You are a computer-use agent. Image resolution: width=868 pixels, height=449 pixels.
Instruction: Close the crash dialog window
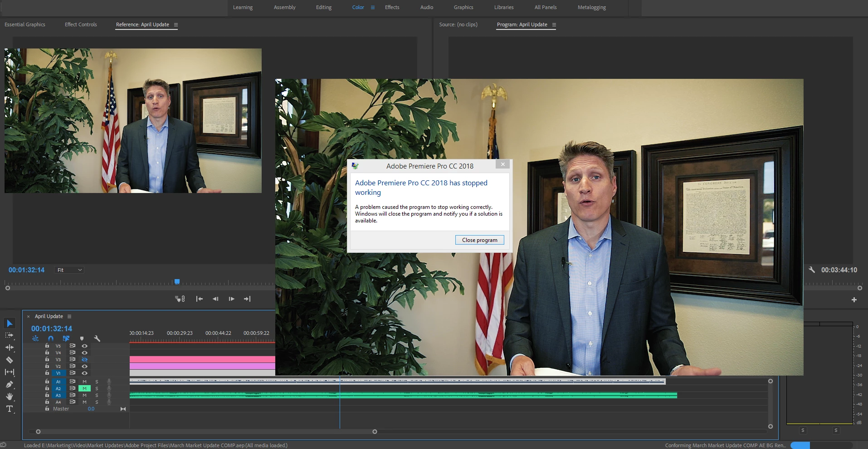click(x=502, y=164)
